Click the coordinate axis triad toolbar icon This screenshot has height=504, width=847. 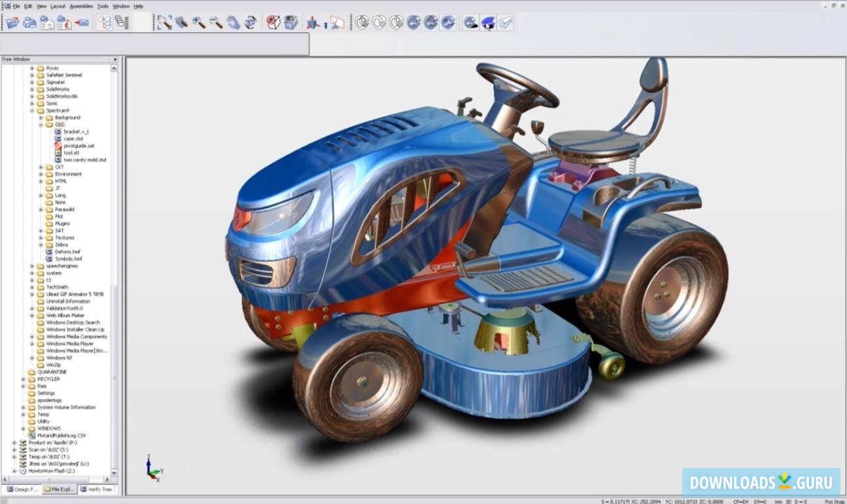[x=313, y=22]
